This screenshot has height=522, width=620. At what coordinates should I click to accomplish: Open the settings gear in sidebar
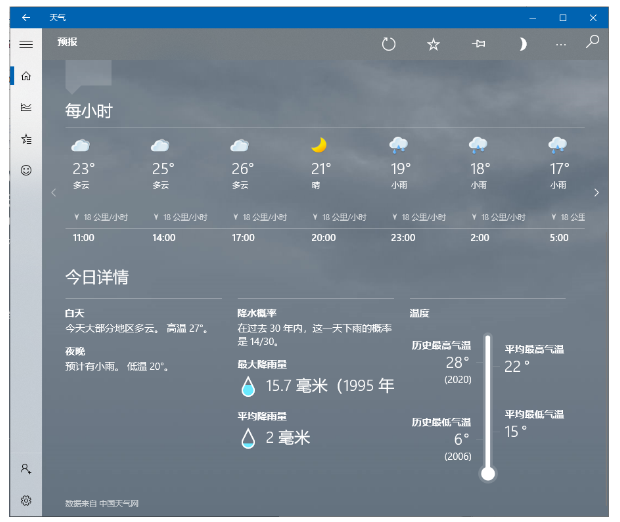point(26,500)
